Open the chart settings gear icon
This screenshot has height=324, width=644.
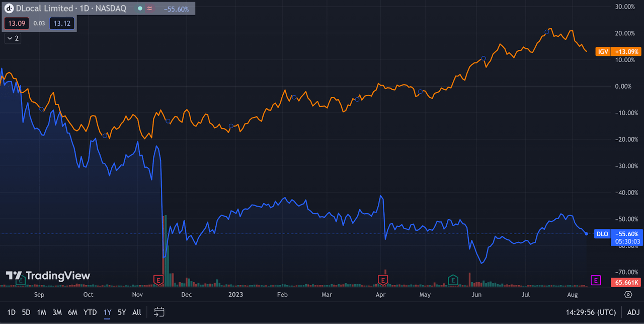click(x=628, y=295)
